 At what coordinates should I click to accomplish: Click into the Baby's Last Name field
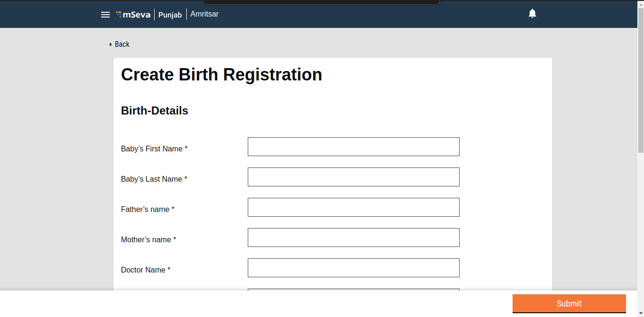(x=353, y=177)
